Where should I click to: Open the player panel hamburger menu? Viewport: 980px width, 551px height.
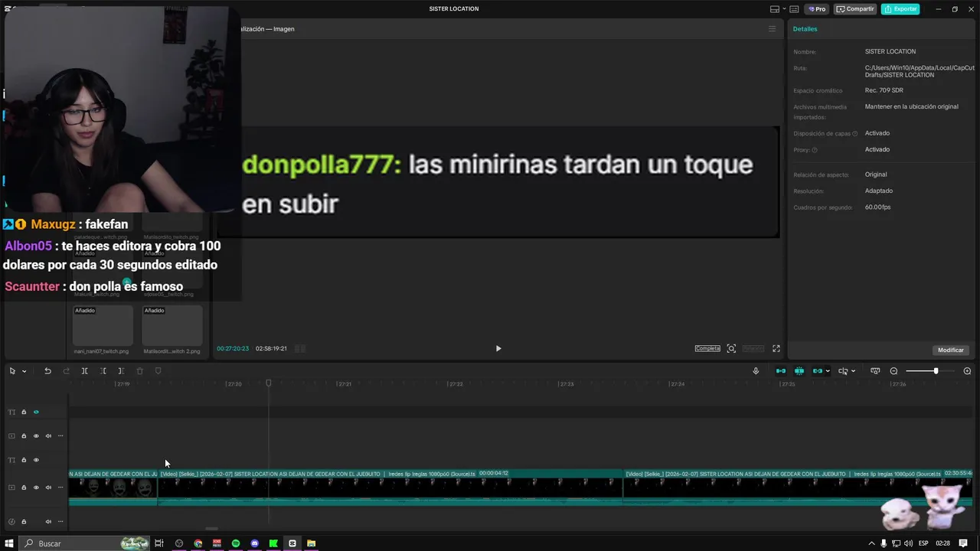pos(772,29)
